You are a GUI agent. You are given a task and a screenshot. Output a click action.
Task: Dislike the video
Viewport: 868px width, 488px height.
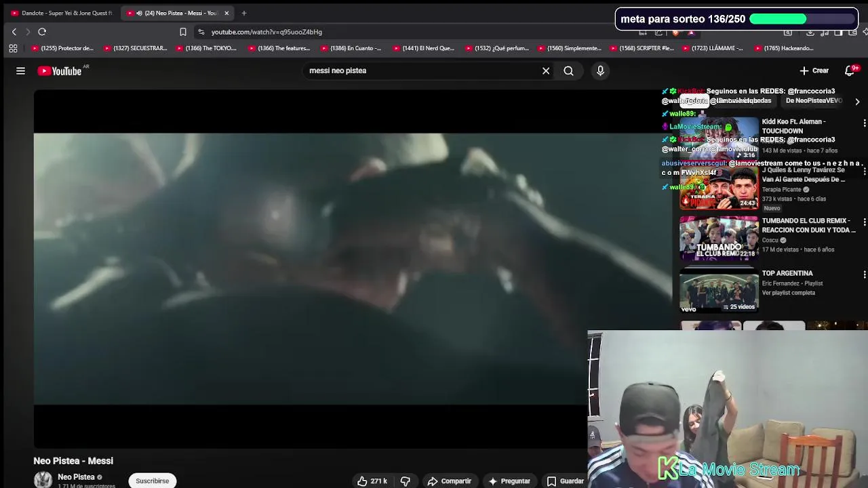pos(406,481)
